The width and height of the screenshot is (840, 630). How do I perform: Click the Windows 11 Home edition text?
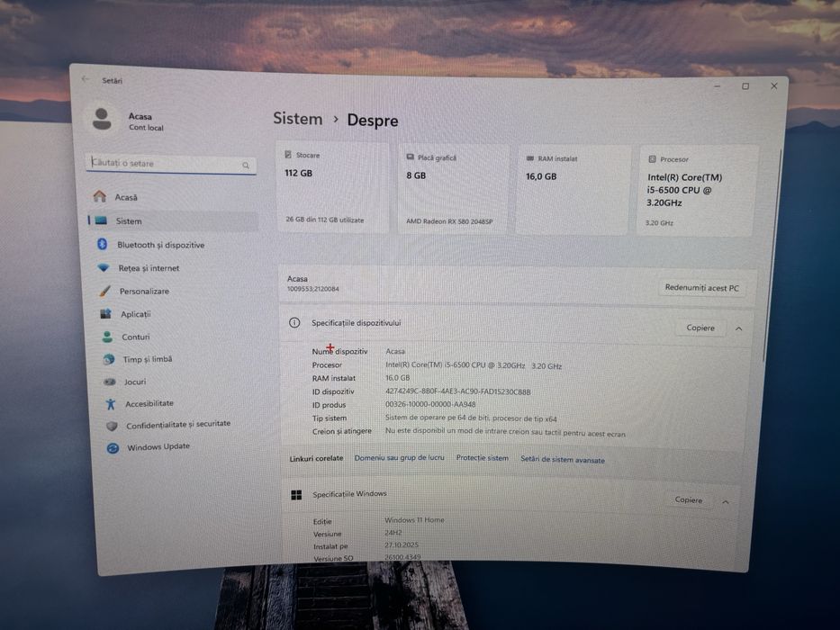(x=414, y=519)
